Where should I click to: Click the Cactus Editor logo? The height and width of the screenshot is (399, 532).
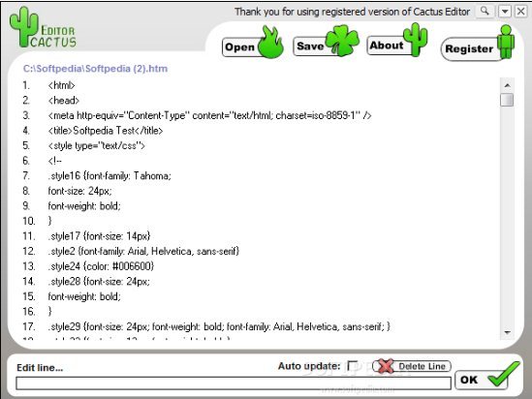pos(43,28)
